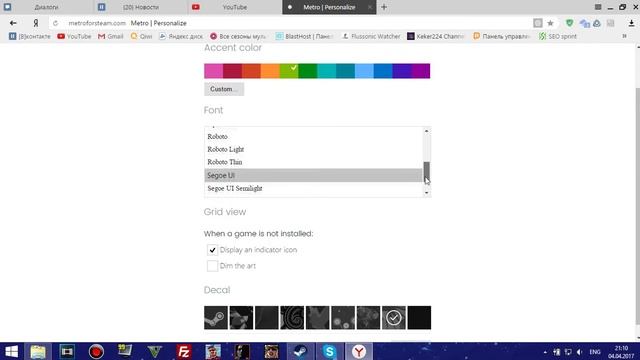Expand more bookmarks chevron

(x=624, y=36)
